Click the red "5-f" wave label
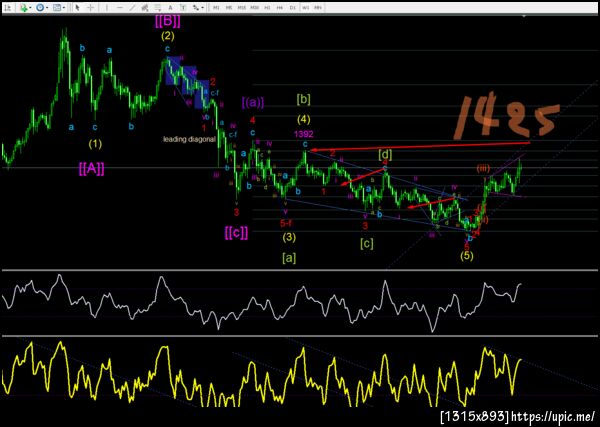Image resolution: width=600 pixels, height=427 pixels. [286, 223]
